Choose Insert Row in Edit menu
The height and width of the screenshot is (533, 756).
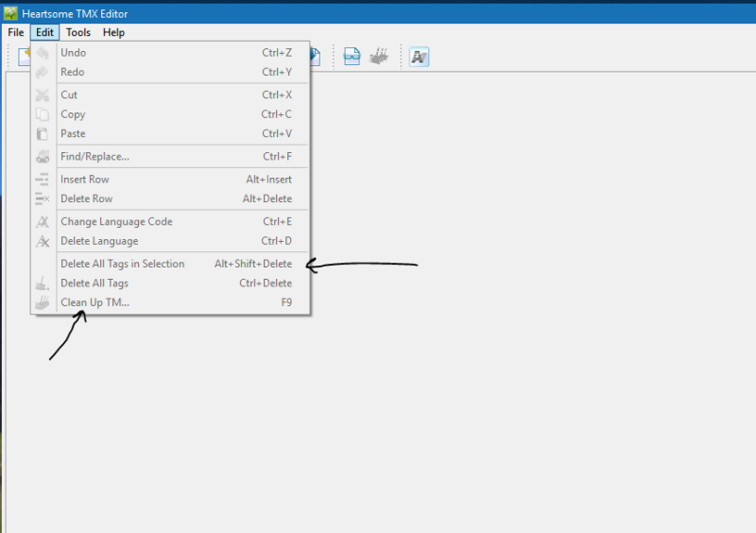tap(170, 180)
